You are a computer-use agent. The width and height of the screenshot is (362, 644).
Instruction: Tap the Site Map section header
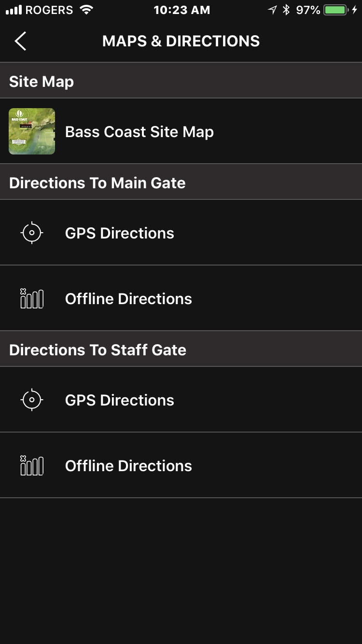coord(42,82)
